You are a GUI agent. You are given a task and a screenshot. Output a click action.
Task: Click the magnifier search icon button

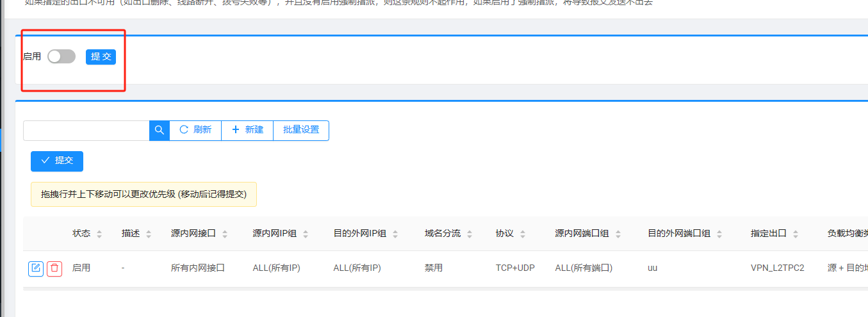(160, 130)
